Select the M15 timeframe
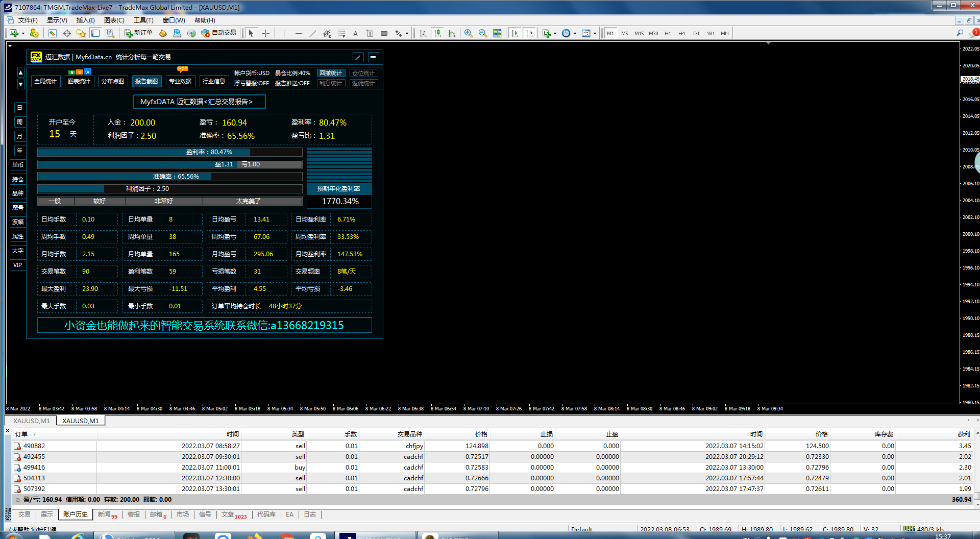 (x=639, y=33)
